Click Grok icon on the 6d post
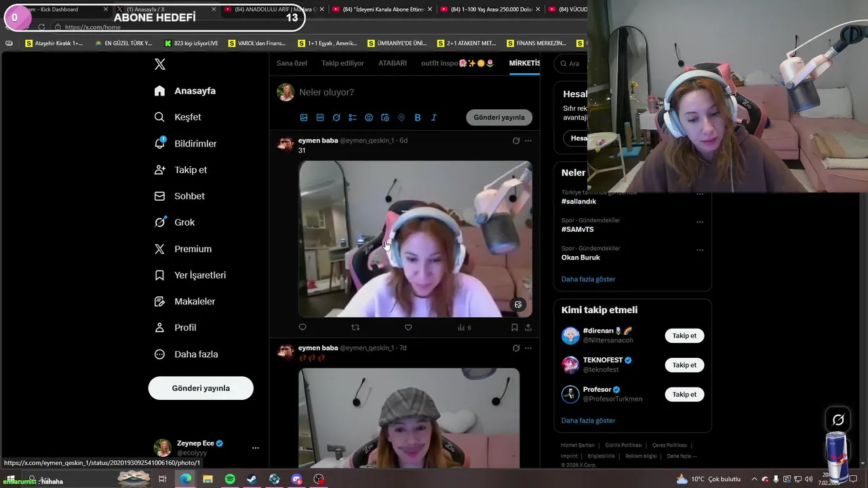 516,141
